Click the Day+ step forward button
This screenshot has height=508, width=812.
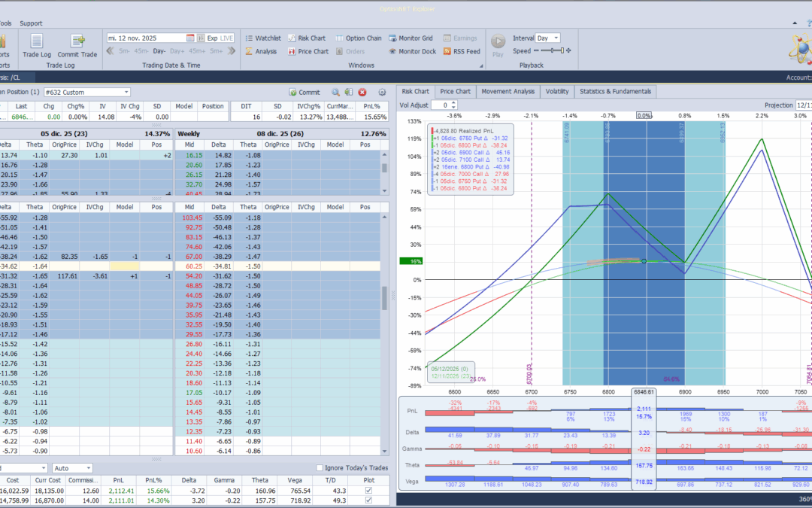point(177,51)
